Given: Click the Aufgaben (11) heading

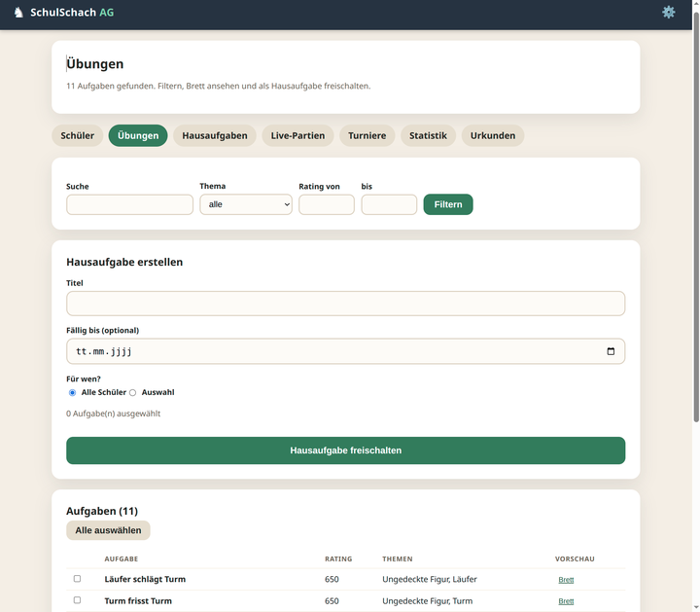Looking at the screenshot, I should [102, 511].
